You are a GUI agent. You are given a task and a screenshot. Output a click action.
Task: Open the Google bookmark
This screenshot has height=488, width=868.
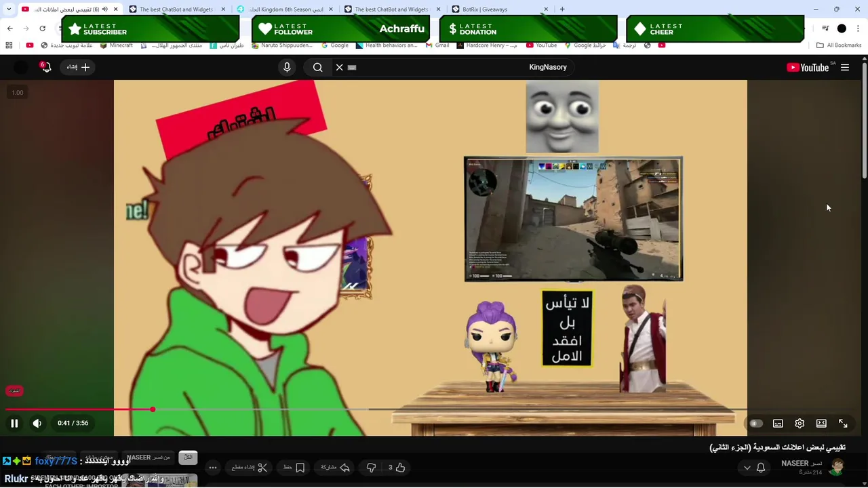click(x=335, y=45)
